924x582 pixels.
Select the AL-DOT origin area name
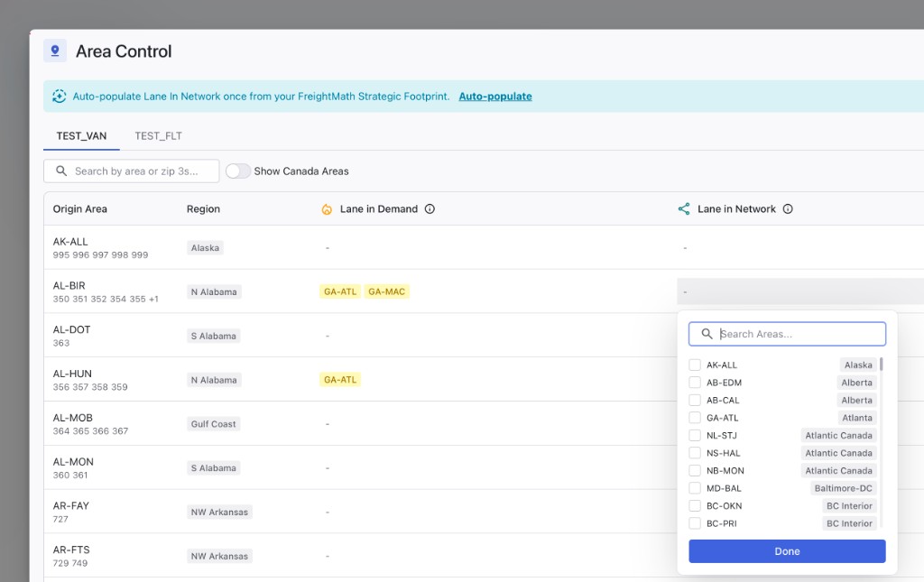click(x=71, y=330)
